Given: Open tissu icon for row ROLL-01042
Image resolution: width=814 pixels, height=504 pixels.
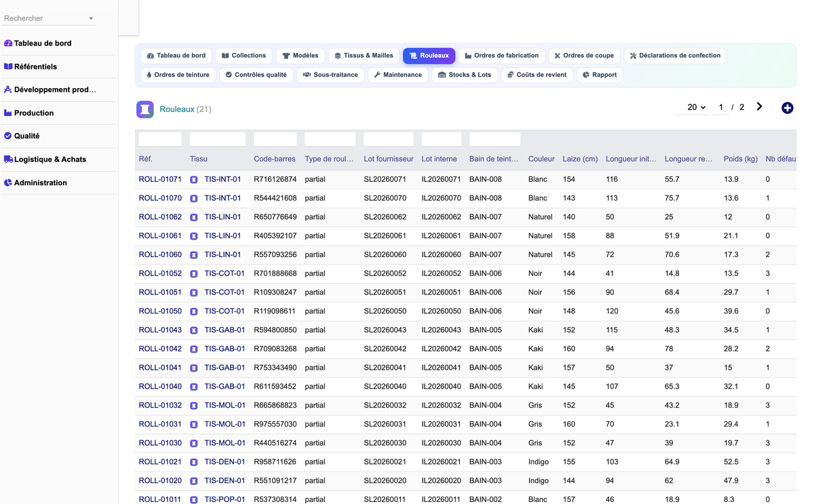Looking at the screenshot, I should point(194,349).
